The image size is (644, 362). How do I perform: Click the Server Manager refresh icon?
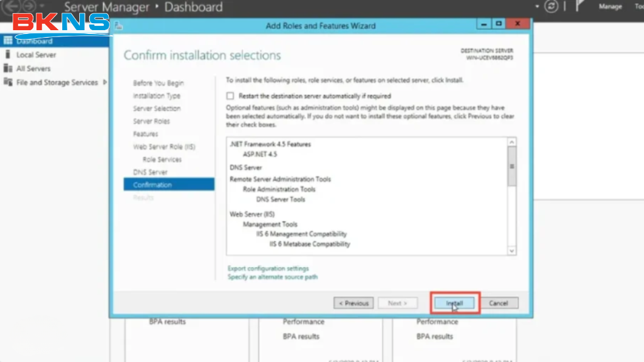[x=552, y=6]
